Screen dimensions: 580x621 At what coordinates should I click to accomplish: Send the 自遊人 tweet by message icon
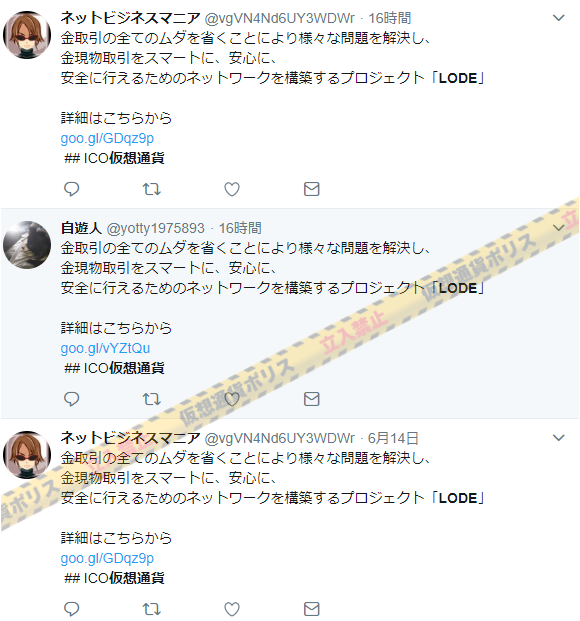coord(312,399)
